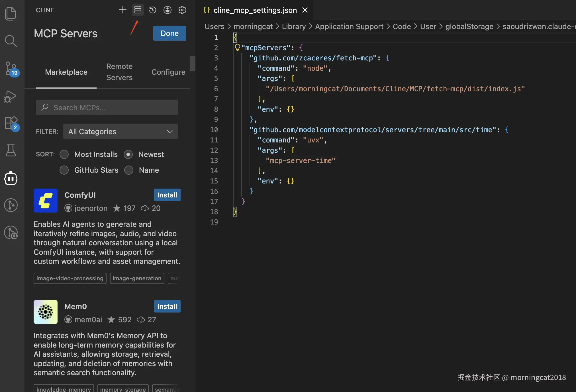Click the ComfyUI logo thumbnail
Screen dimensions: 576x392
click(x=46, y=201)
